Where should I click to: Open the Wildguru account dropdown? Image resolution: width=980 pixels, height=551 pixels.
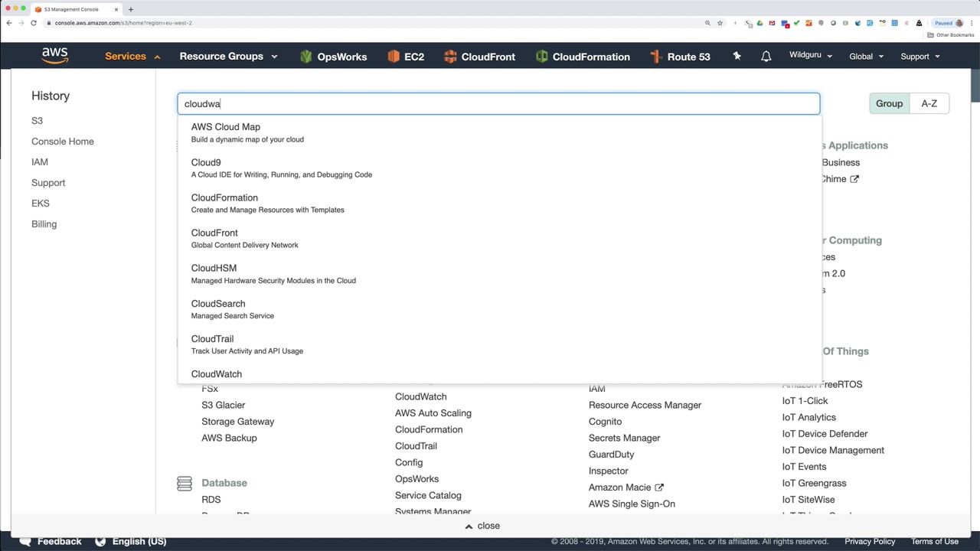[811, 56]
